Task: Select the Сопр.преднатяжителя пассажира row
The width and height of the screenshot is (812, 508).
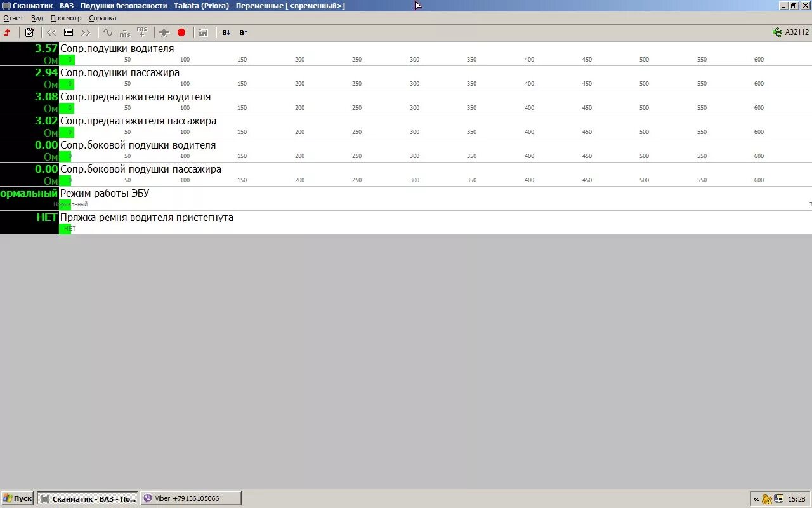Action: tap(406, 126)
